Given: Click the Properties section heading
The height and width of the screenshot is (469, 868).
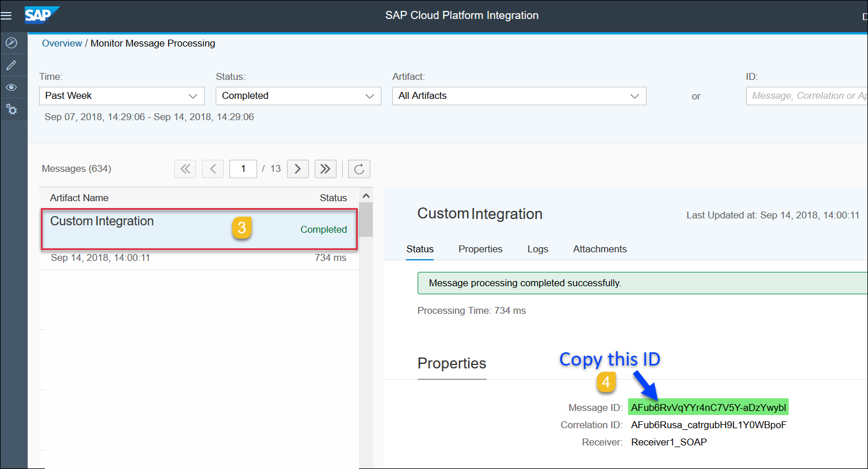Looking at the screenshot, I should click(452, 363).
